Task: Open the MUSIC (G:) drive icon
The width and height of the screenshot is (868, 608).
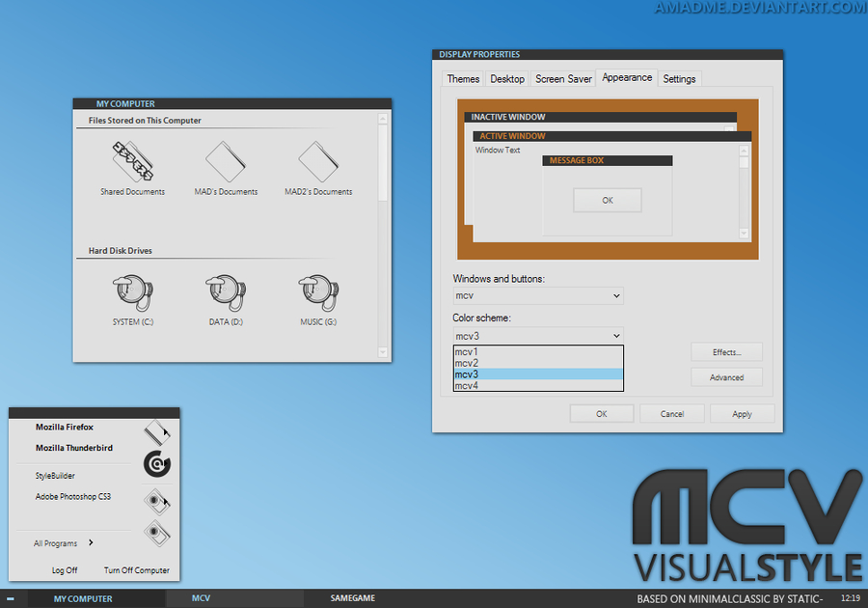Action: click(318, 293)
